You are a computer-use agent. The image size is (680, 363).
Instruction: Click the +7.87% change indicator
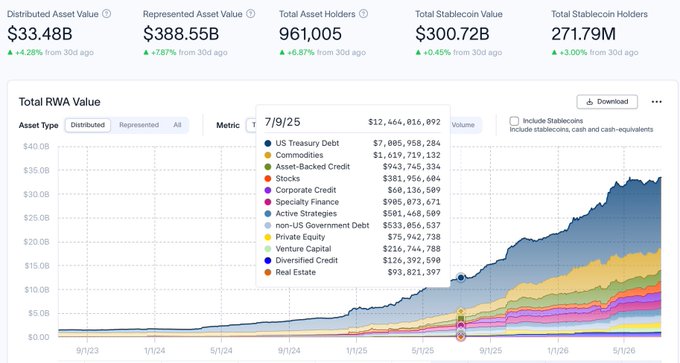click(x=160, y=52)
